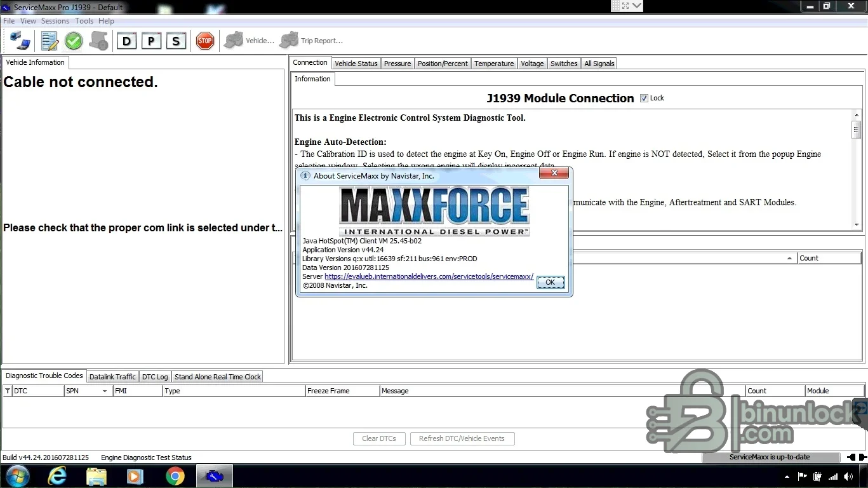Click the Module column header
This screenshot has width=868, height=488.
834,391
